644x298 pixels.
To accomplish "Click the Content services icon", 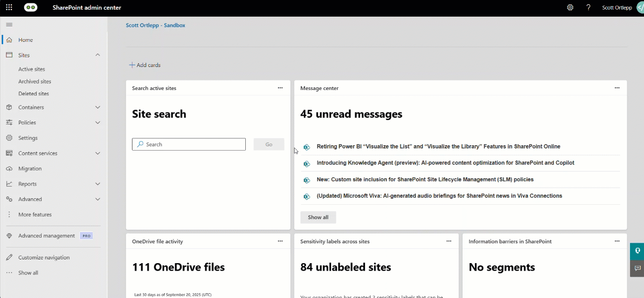I will tap(9, 153).
